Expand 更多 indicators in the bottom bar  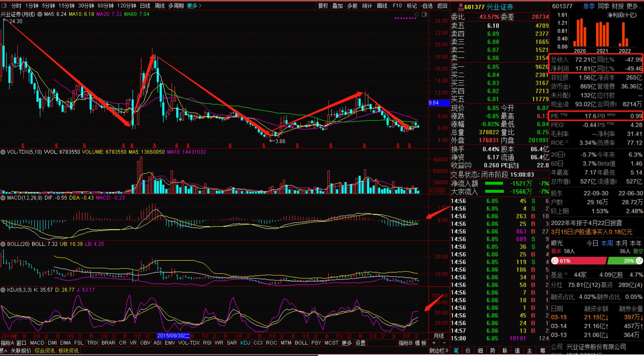pos(347,343)
